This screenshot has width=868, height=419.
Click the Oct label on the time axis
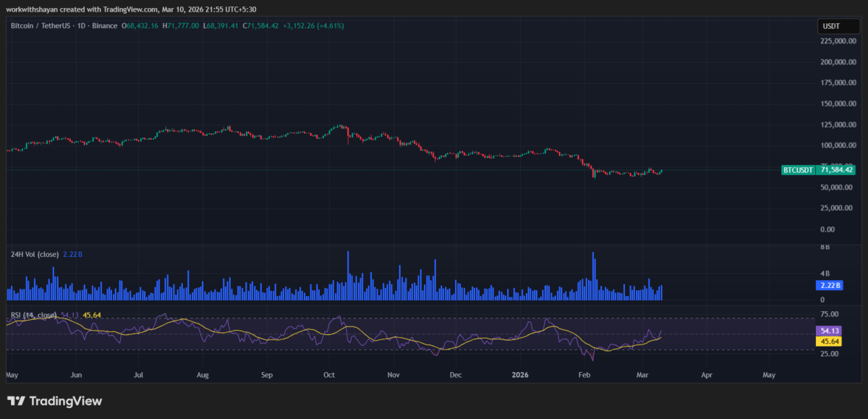(x=329, y=376)
